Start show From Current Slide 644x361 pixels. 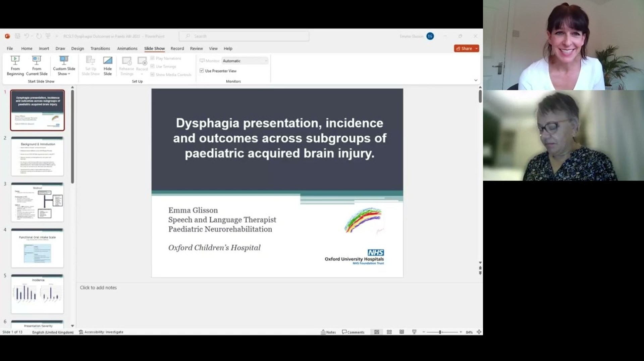[37, 66]
